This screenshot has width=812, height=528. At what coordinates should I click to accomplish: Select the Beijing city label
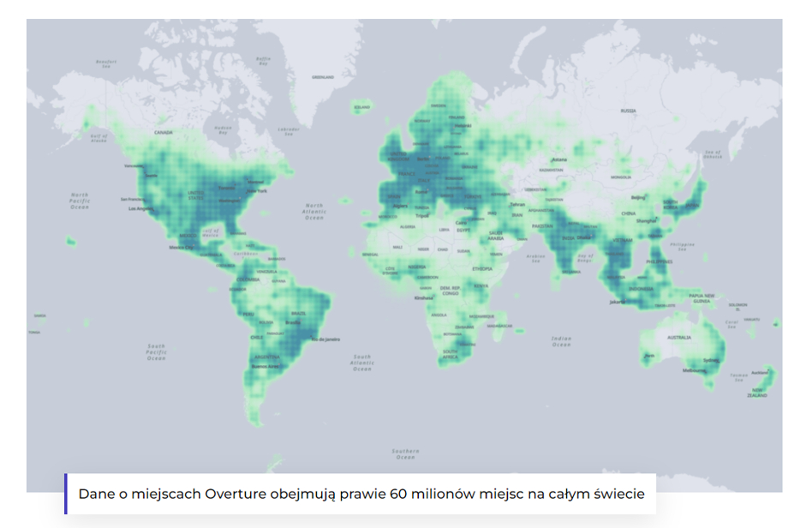tap(638, 196)
